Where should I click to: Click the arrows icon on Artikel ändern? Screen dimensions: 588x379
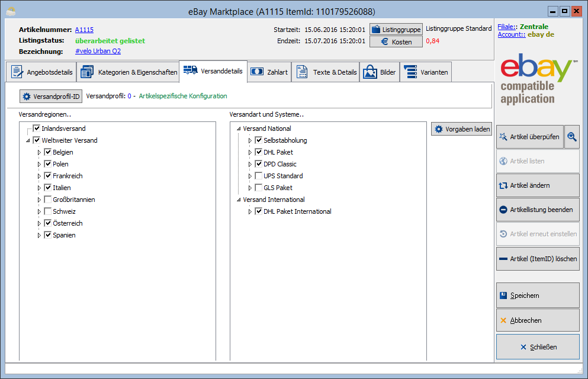pos(503,185)
